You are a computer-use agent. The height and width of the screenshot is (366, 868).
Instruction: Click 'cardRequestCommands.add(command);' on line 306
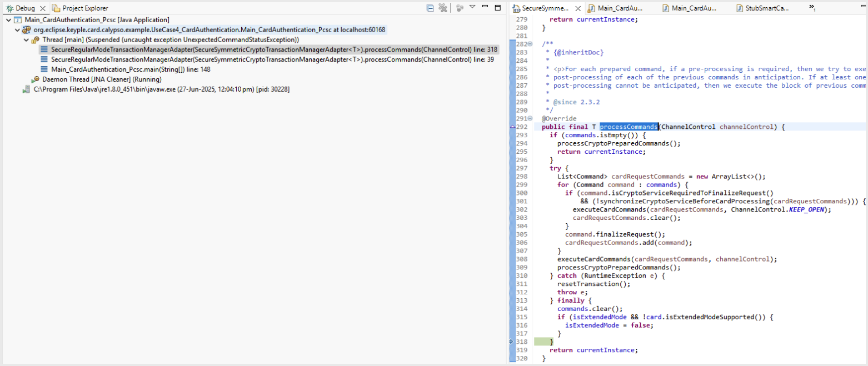click(x=628, y=243)
